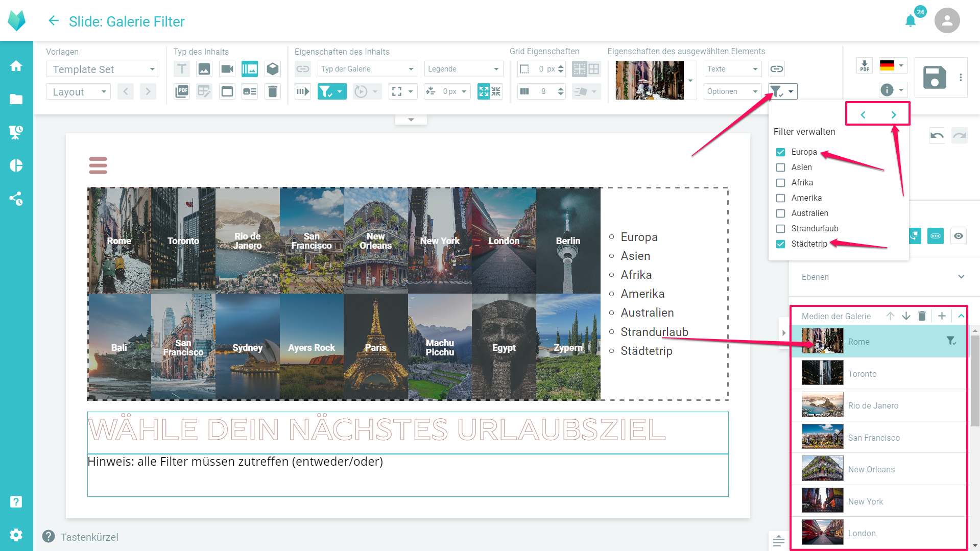Select New York in gallery media list
The width and height of the screenshot is (980, 551).
[878, 501]
